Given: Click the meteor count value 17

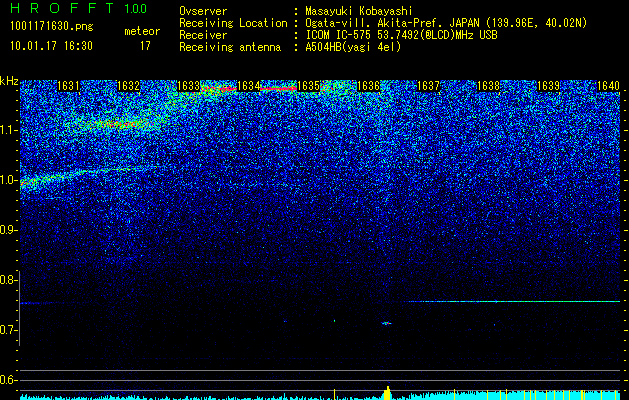Looking at the screenshot, I should (x=145, y=46).
